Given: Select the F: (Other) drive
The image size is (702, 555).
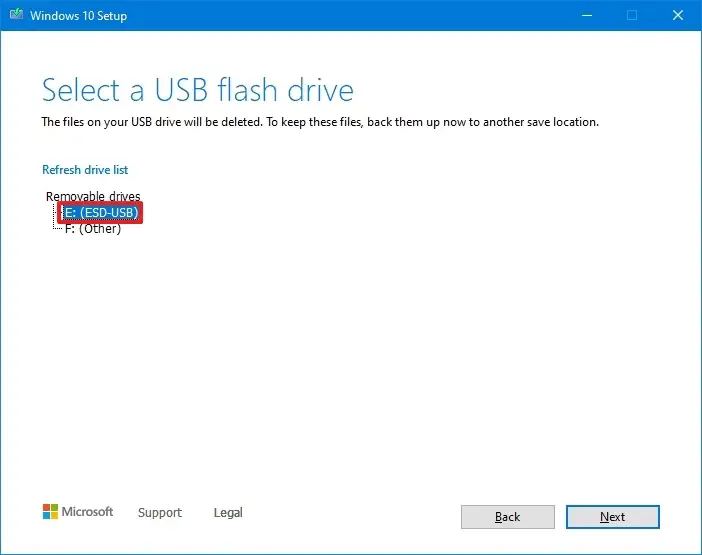Looking at the screenshot, I should tap(93, 229).
